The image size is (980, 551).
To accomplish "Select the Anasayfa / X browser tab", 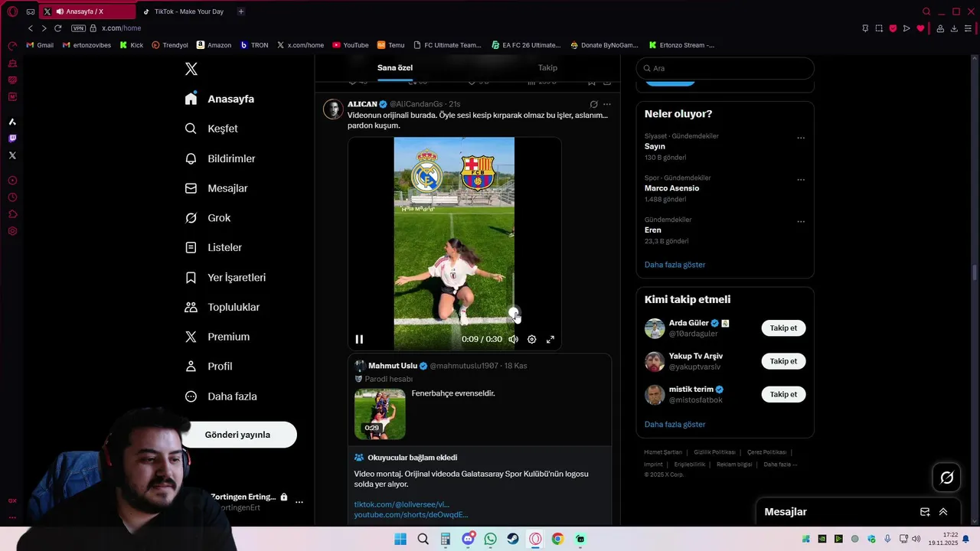I will point(88,11).
